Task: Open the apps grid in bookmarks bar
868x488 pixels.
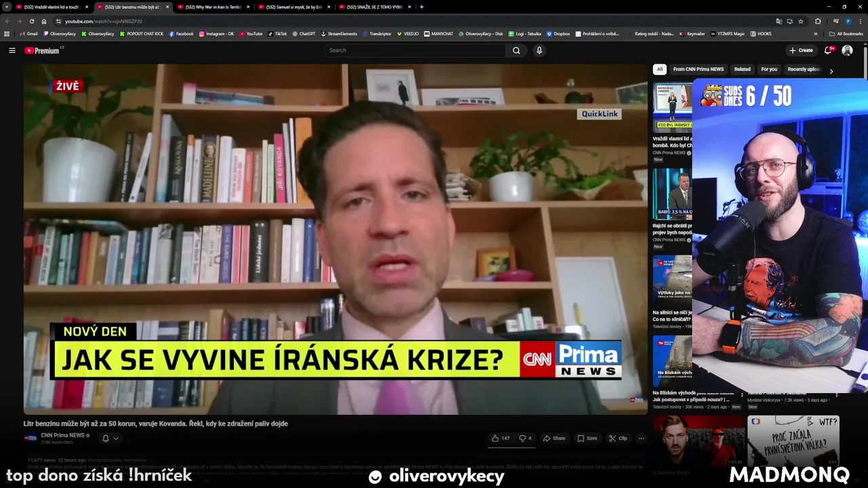Action: pyautogui.click(x=7, y=33)
